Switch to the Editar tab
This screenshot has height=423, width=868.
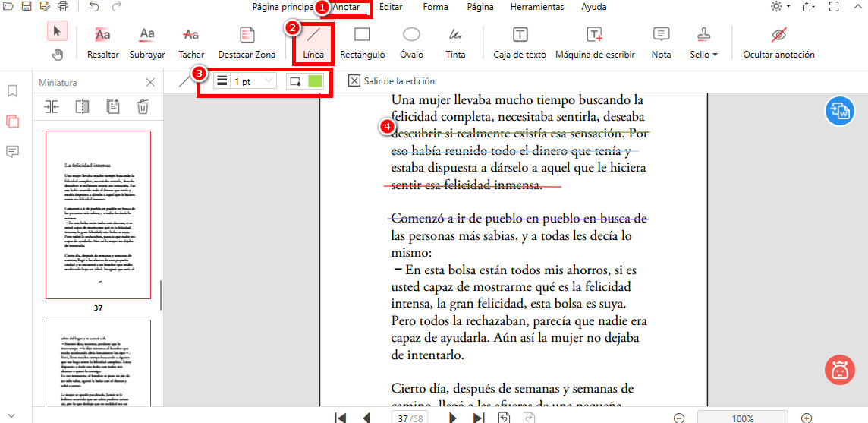(x=391, y=7)
